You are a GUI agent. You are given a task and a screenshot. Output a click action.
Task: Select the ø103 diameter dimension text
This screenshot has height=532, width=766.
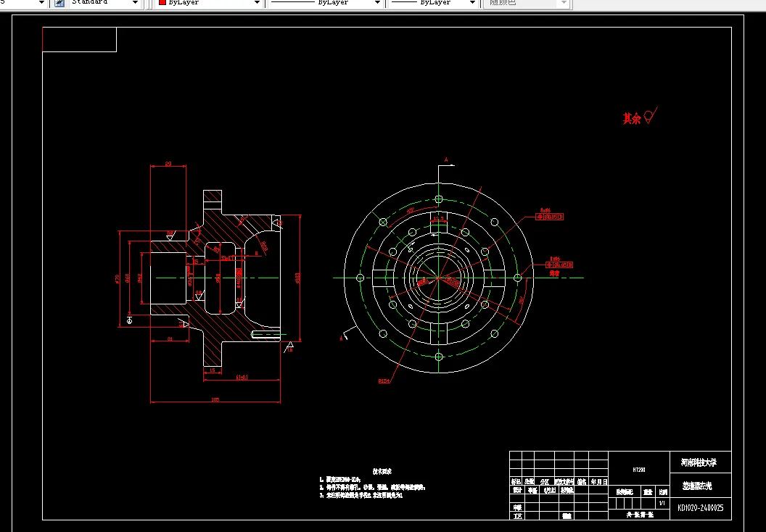click(297, 278)
